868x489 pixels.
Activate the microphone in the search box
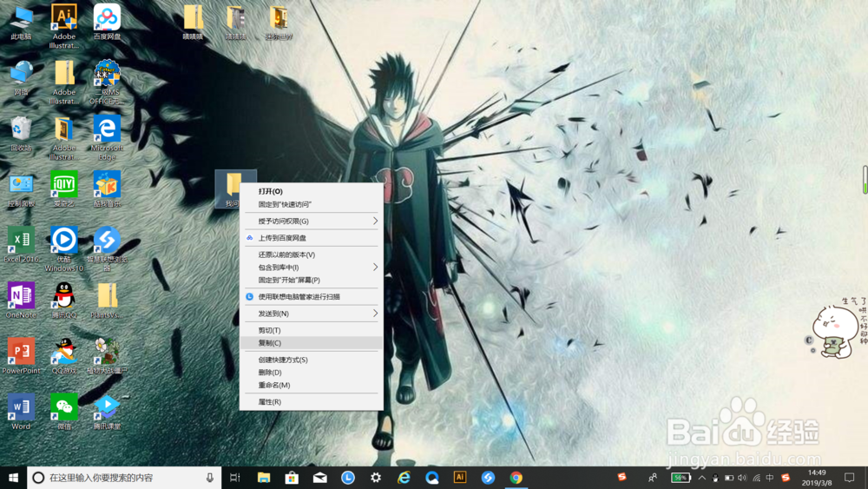[x=210, y=478]
